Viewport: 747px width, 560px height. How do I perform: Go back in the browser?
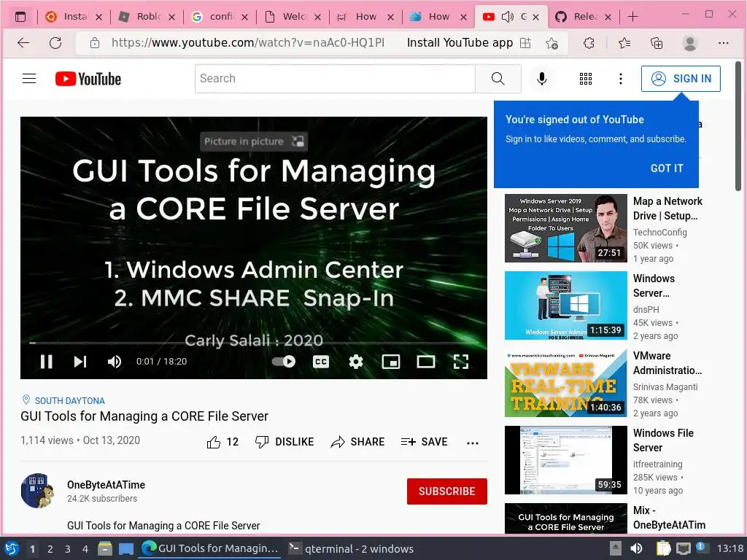(23, 43)
